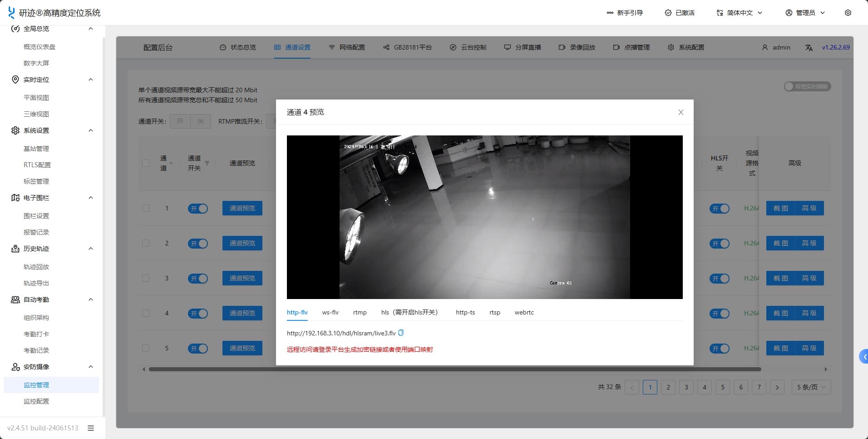The image size is (868, 439).
Task: Toggle channel 3 switch
Action: (x=198, y=278)
